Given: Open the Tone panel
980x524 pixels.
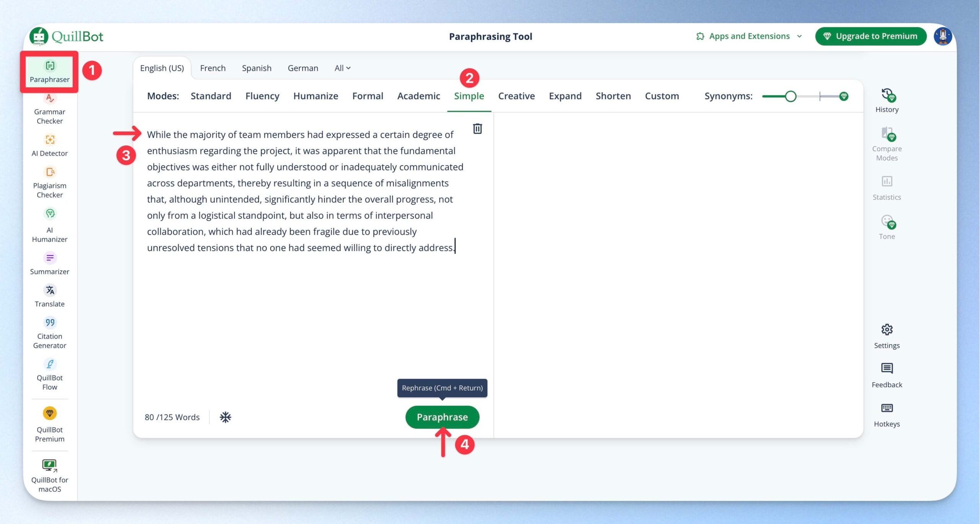Looking at the screenshot, I should point(887,228).
